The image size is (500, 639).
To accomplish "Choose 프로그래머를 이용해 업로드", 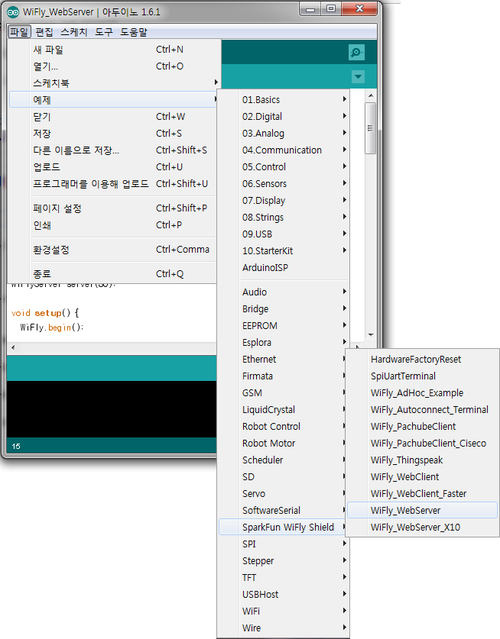I will [113, 184].
